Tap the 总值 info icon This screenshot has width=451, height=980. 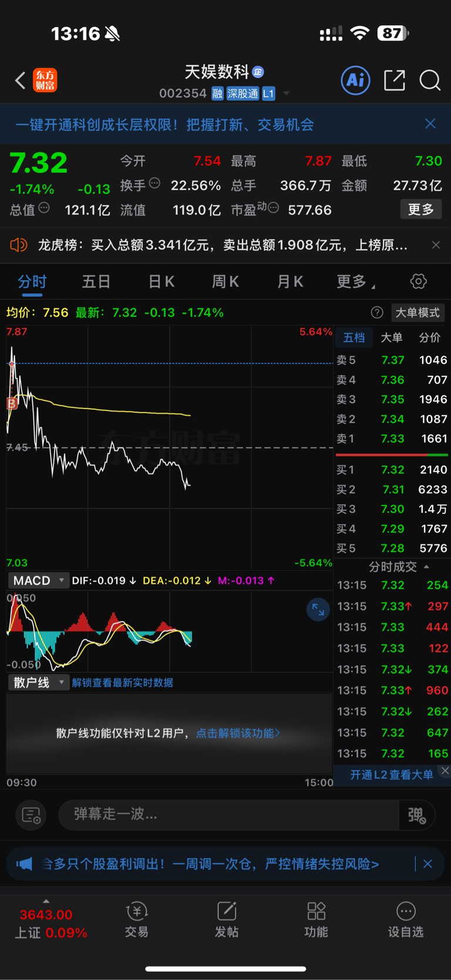pos(44,208)
